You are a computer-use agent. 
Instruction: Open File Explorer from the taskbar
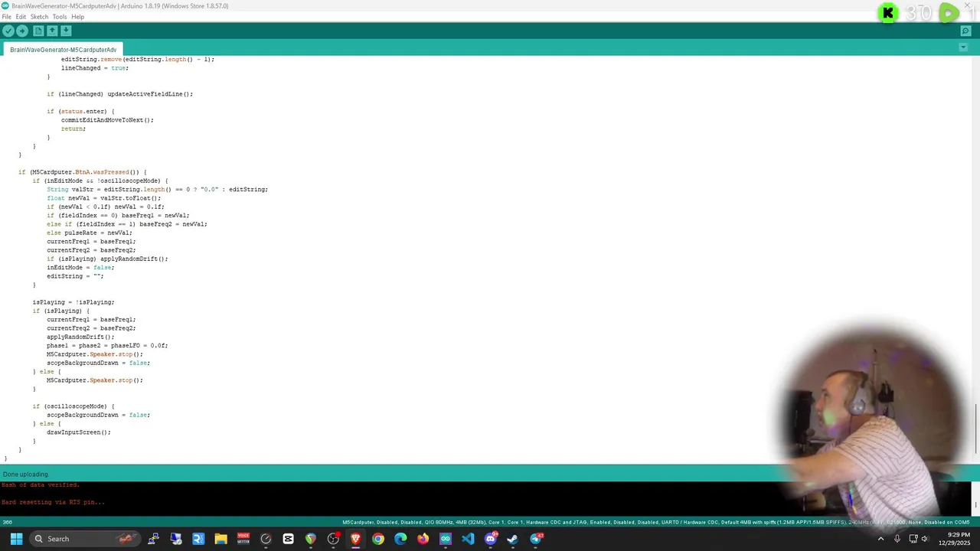click(x=220, y=539)
